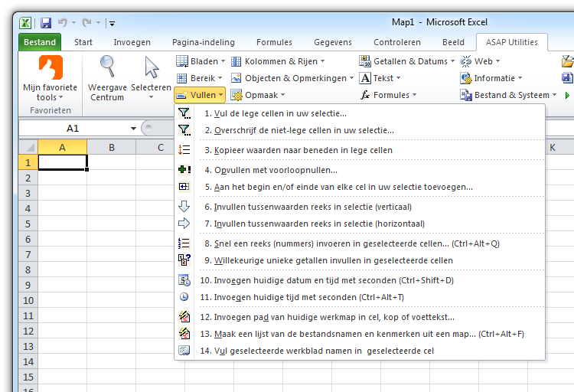Switch to the Beeld tab
This screenshot has height=392, width=574.
(x=453, y=42)
